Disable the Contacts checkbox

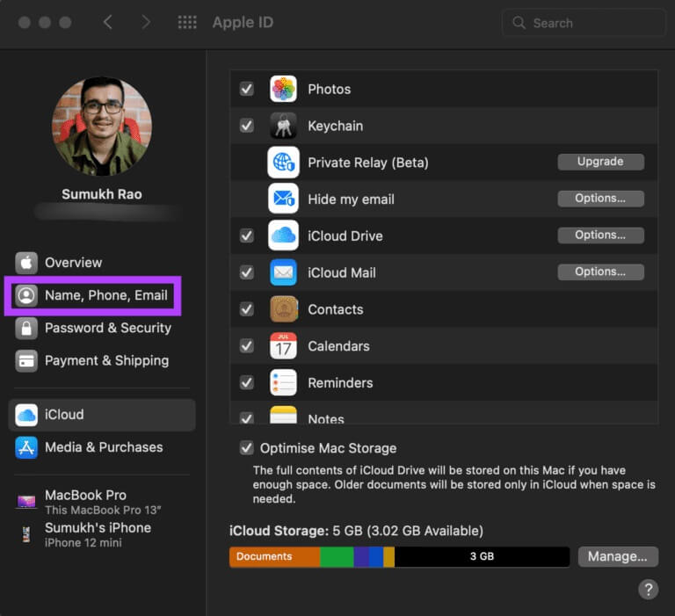tap(247, 309)
